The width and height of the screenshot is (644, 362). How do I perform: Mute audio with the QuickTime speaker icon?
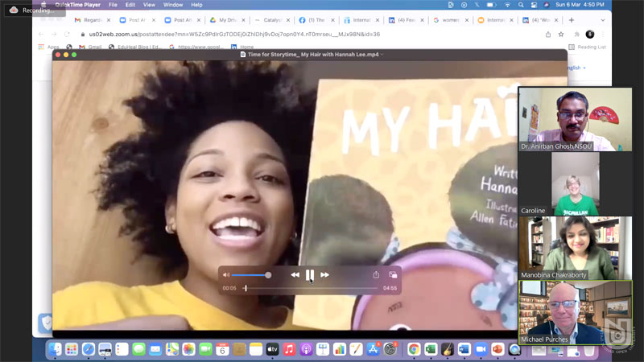226,275
